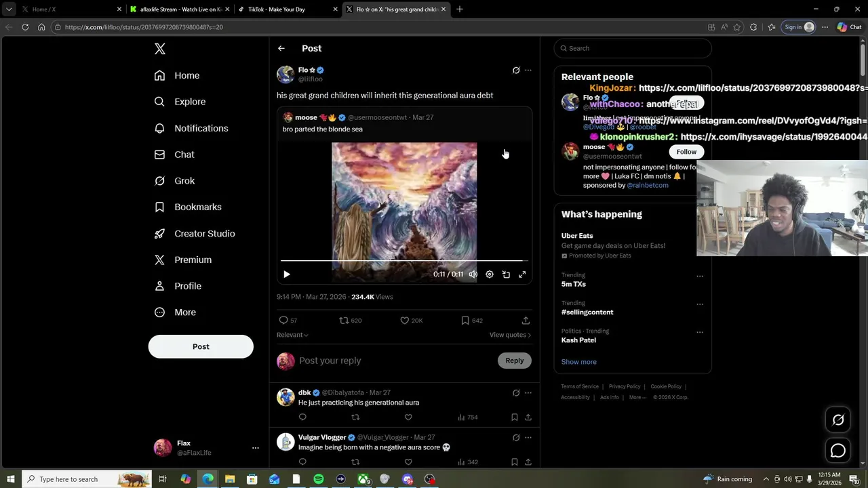Expand the More menu in sidebar
Viewport: 868px width, 488px height.
pos(175,312)
